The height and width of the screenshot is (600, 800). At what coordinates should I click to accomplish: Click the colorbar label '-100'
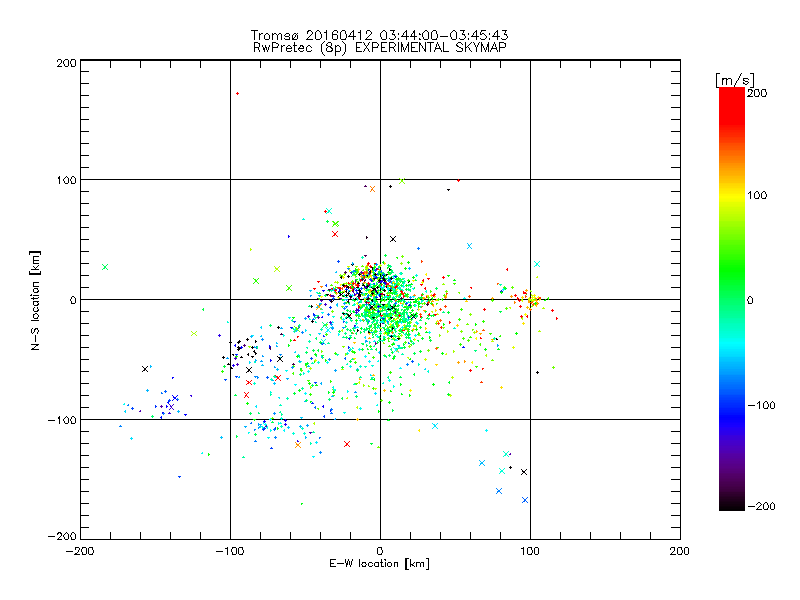761,405
